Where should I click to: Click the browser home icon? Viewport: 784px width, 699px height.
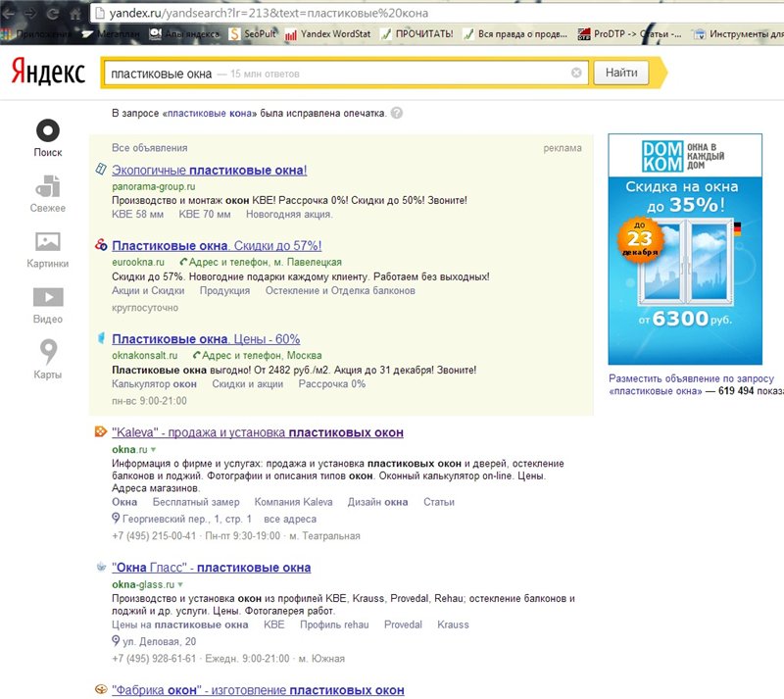point(75,14)
